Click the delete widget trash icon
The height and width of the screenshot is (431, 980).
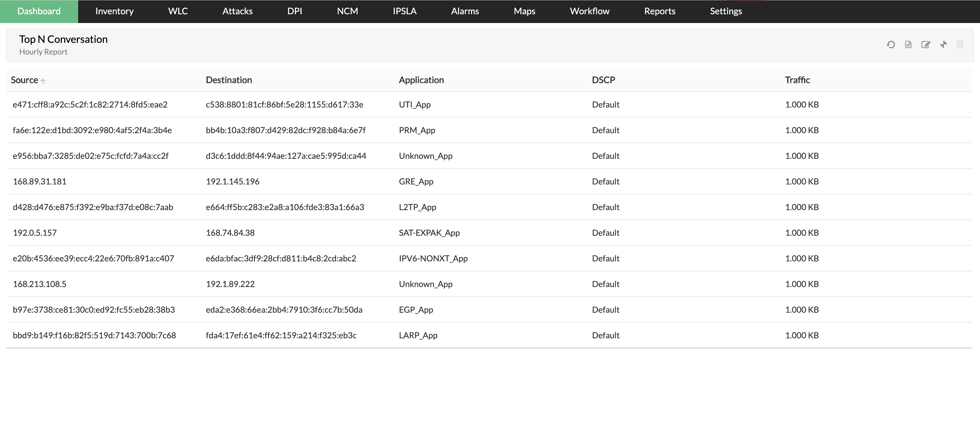tap(960, 45)
